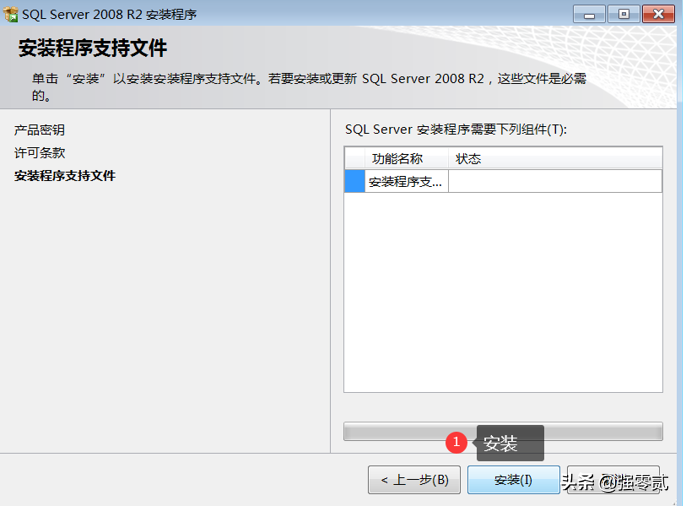Select the 安装程序支... row in the components table
Viewport: 683px width, 506px height.
pos(503,181)
